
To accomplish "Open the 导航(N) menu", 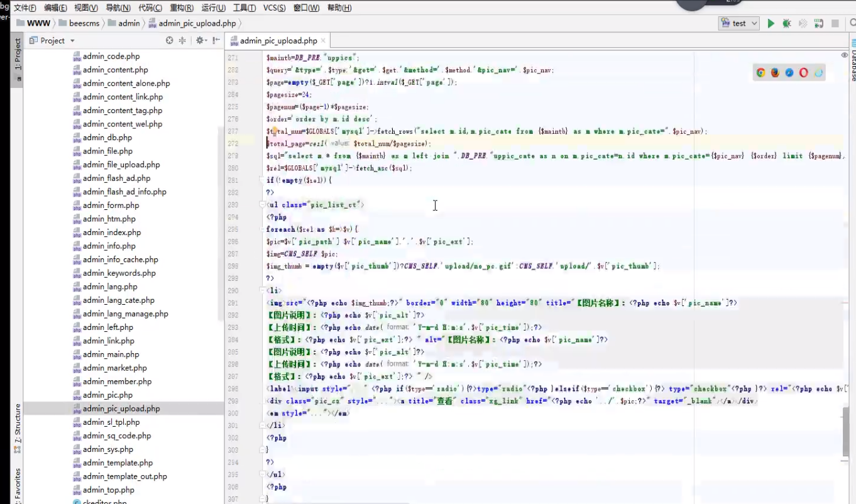I will coord(118,8).
